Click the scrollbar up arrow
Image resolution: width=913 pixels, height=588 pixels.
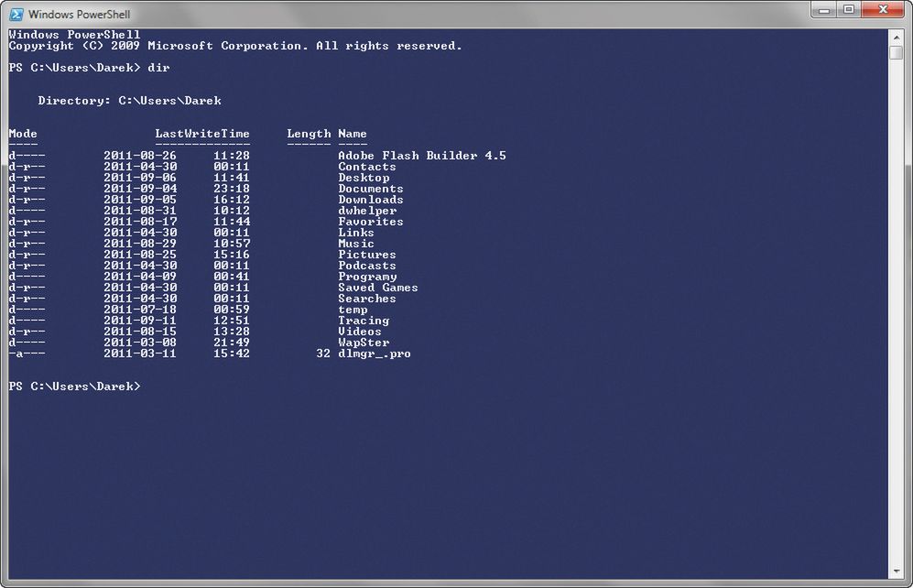pyautogui.click(x=897, y=38)
